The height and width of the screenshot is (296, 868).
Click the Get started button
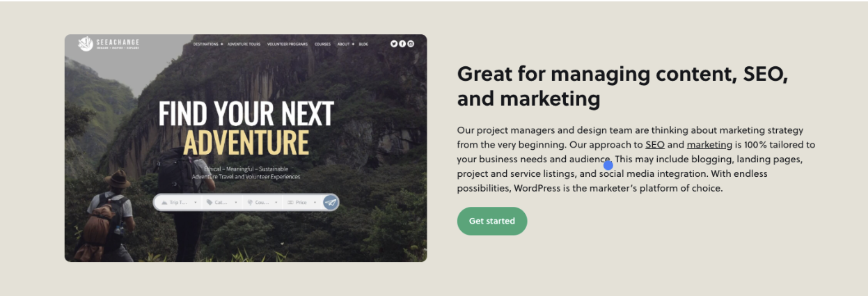[x=492, y=221]
